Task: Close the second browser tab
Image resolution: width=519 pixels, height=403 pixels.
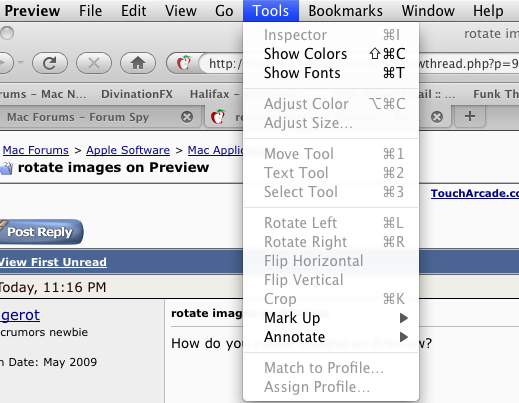Action: tap(437, 117)
